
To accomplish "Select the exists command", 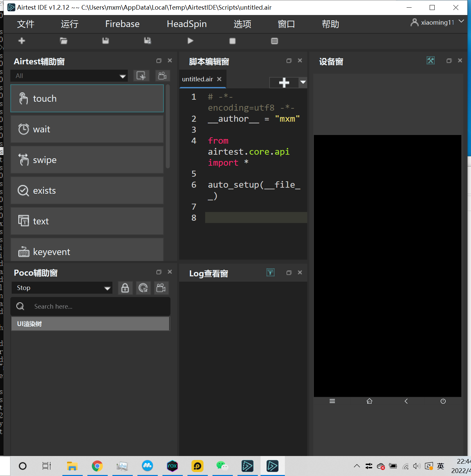I will 87,190.
